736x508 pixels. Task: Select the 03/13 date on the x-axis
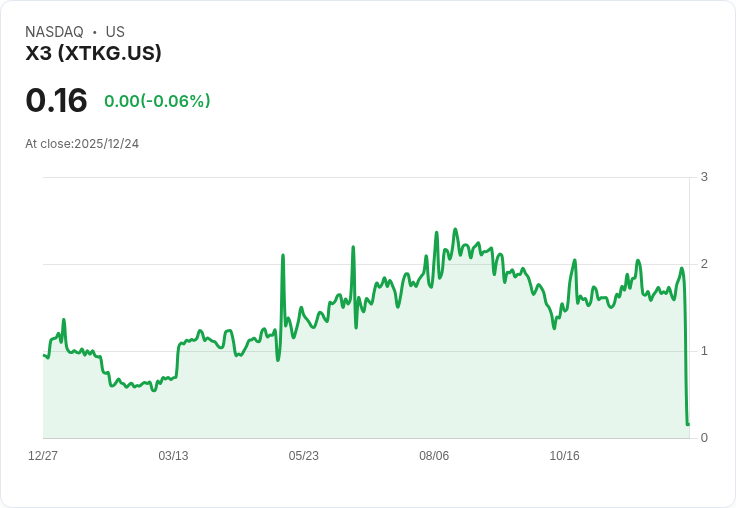173,456
